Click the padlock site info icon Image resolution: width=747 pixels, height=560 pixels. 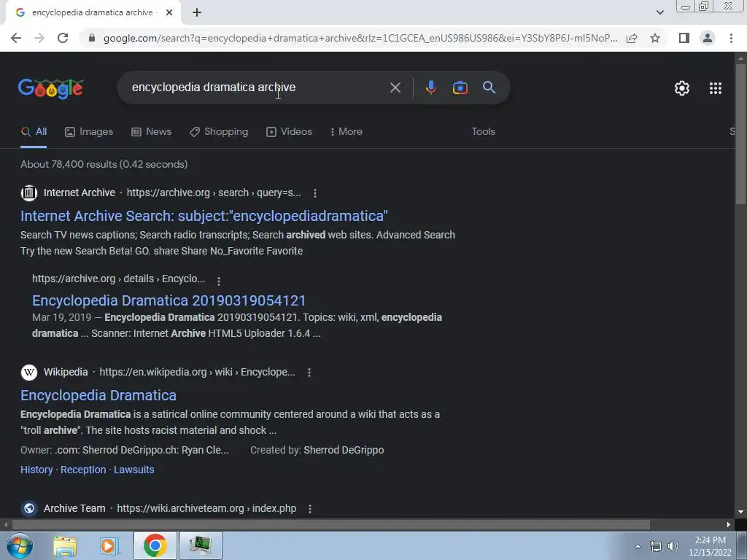92,38
